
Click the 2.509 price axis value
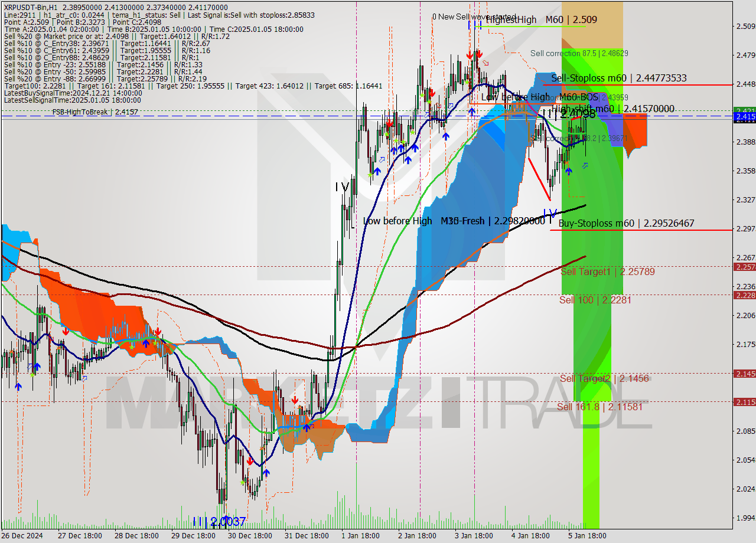point(745,26)
